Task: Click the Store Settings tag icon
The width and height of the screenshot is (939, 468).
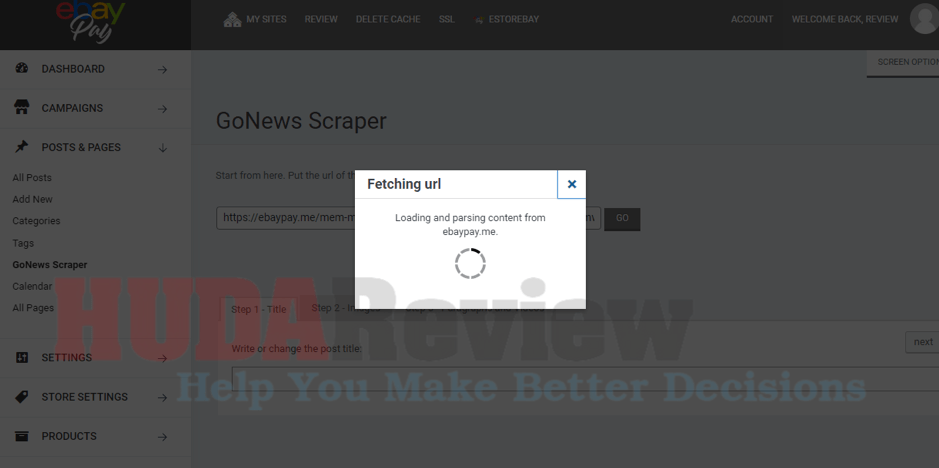Action: coord(22,397)
